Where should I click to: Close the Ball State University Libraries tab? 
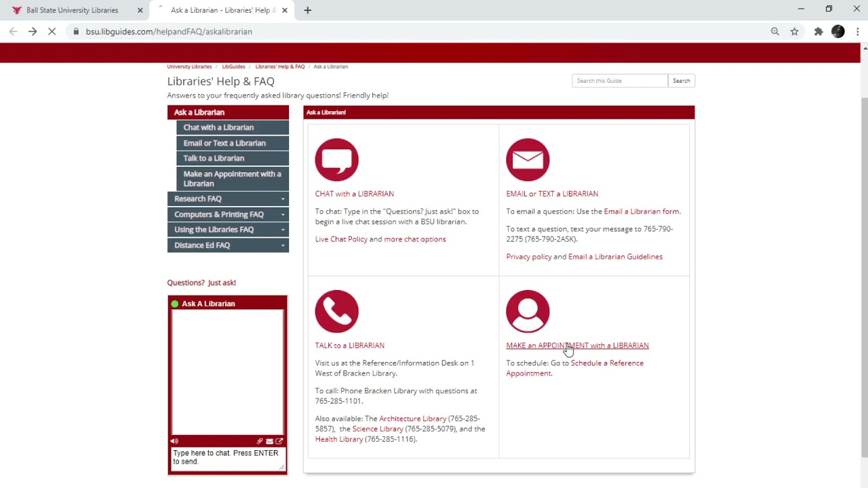click(x=140, y=10)
